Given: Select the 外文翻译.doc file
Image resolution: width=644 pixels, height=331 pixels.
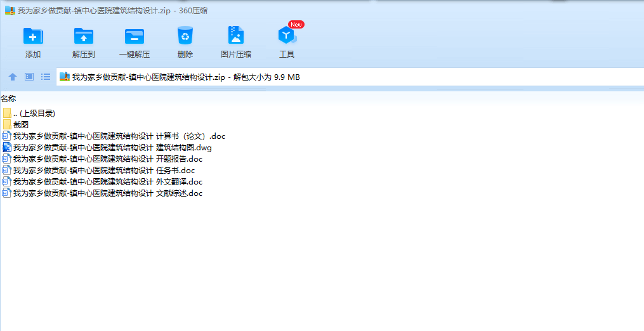Looking at the screenshot, I should [103, 181].
